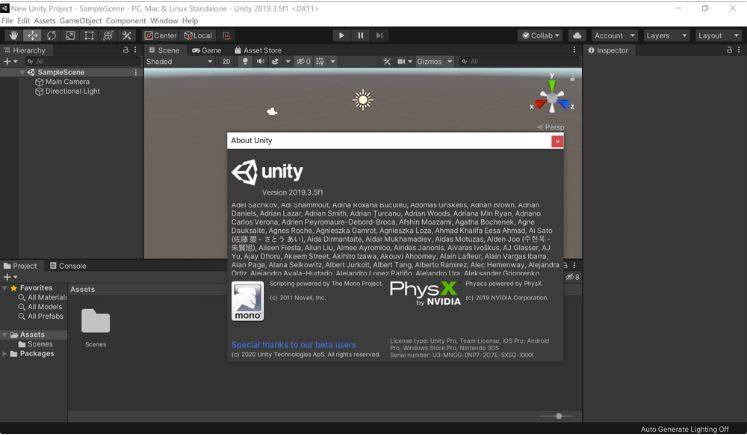This screenshot has height=435, width=747.
Task: Open the Shaded draw mode dropdown
Action: 179,62
